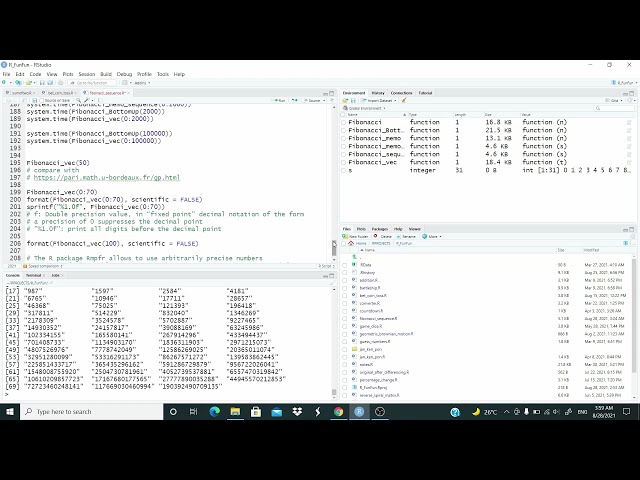Screen dimensions: 640x480
Task: Maximize the Console pane
Action: click(x=332, y=276)
